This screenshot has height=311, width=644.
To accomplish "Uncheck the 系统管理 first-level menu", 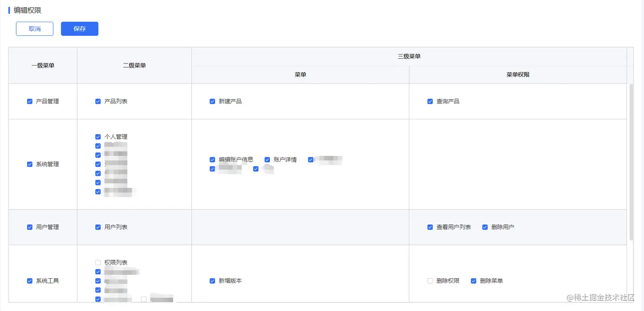I will (x=30, y=164).
